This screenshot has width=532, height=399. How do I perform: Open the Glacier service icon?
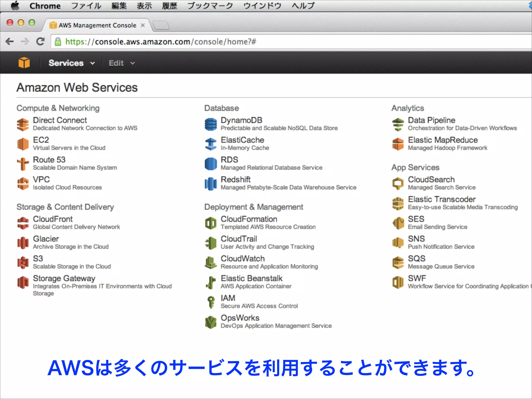point(23,243)
